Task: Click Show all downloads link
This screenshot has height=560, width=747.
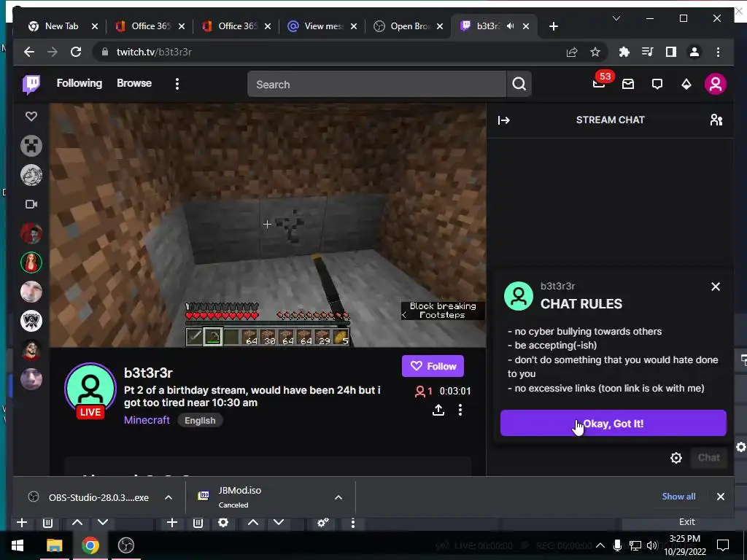Action: click(x=678, y=496)
